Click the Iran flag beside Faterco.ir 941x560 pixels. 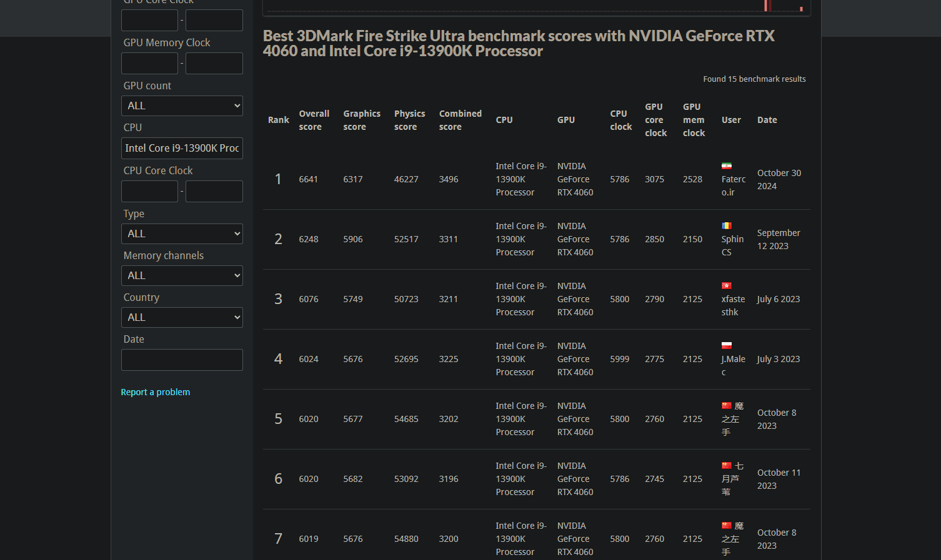click(x=726, y=166)
